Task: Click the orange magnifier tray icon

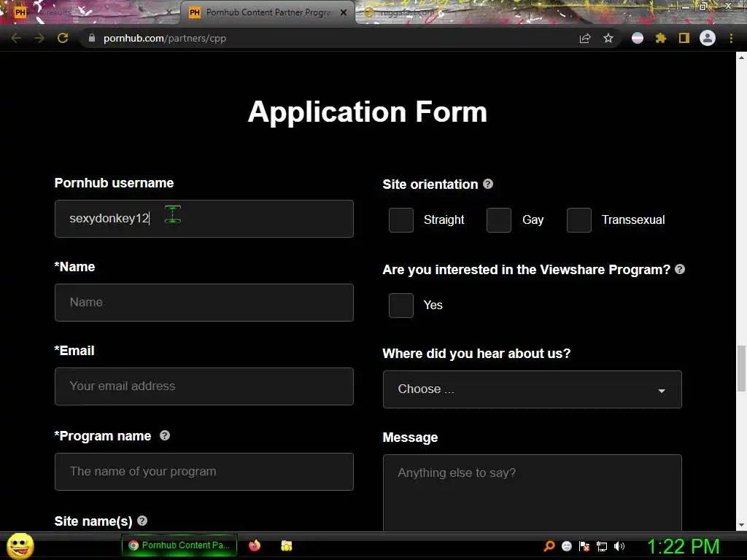Action: click(549, 545)
